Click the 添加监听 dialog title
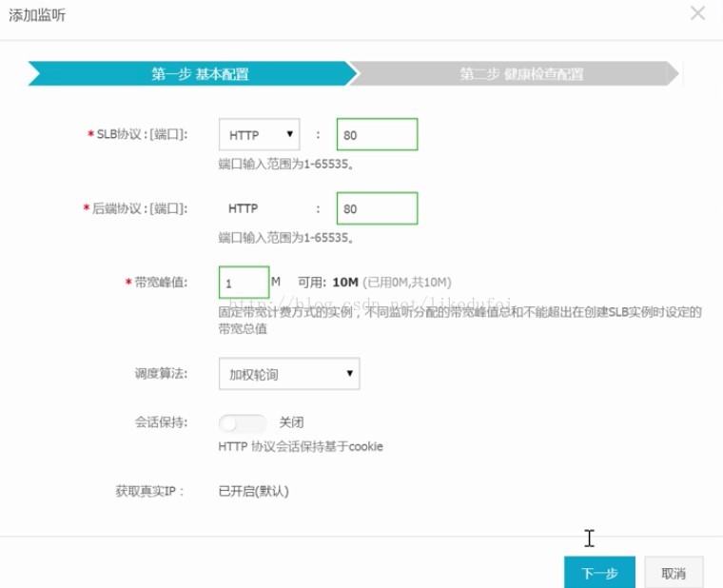Screen dimensions: 723x588 37,15
